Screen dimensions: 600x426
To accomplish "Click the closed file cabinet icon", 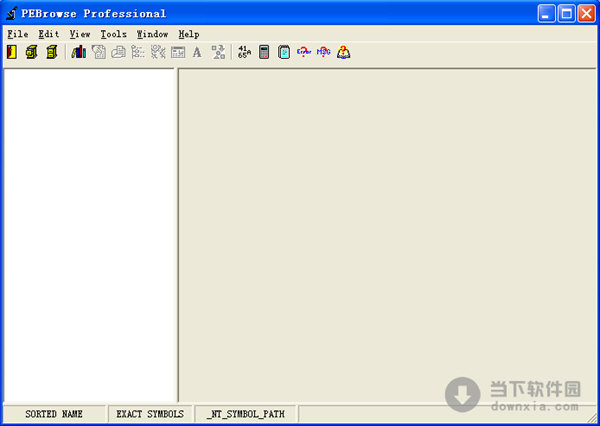I will click(x=52, y=52).
